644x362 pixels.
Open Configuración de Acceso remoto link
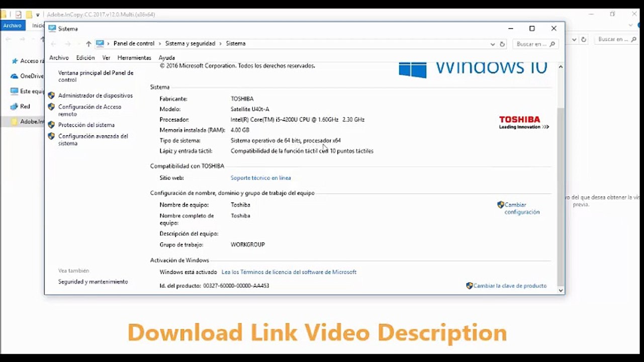pos(89,110)
